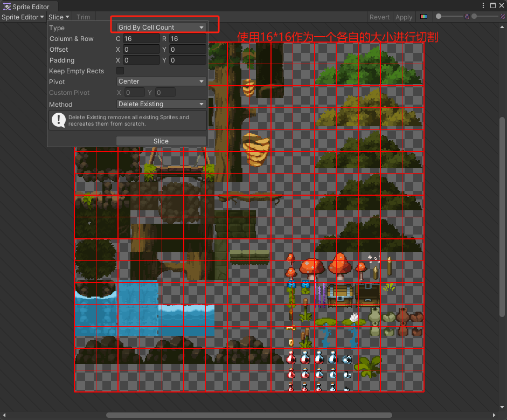Screen dimensions: 507x420
Task: Click the Column count field C
Action: [x=141, y=38]
